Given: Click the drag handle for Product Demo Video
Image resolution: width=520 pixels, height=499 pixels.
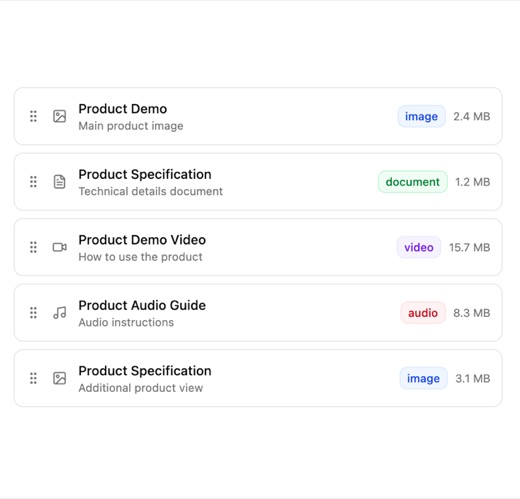Looking at the screenshot, I should point(33,247).
